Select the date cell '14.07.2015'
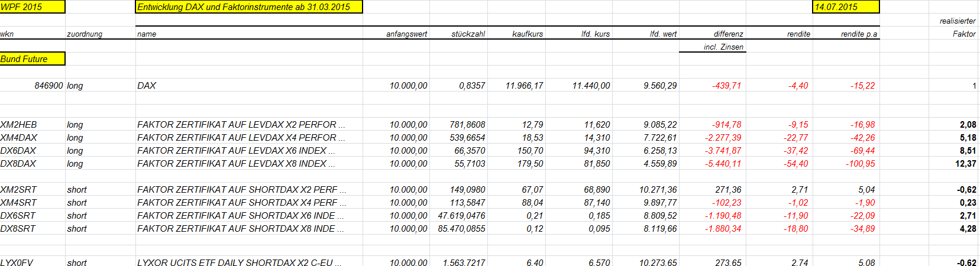This screenshot has width=980, height=266. click(x=846, y=7)
